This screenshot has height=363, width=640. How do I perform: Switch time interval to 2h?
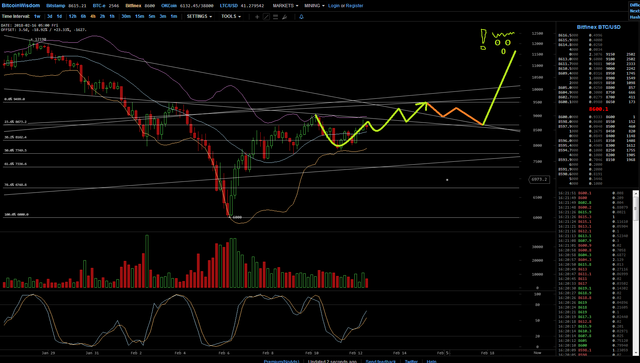pos(102,16)
